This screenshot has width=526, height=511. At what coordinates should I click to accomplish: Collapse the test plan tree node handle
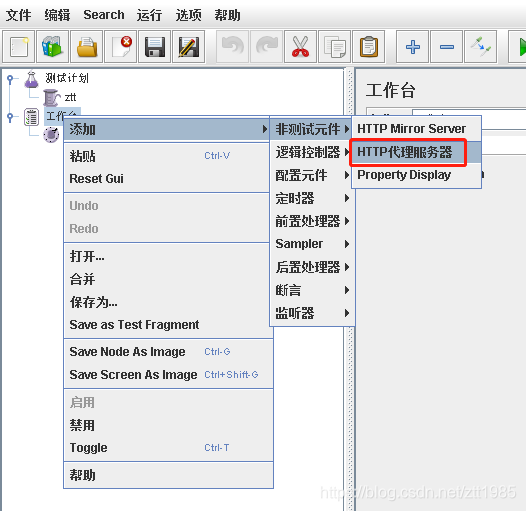click(x=10, y=79)
